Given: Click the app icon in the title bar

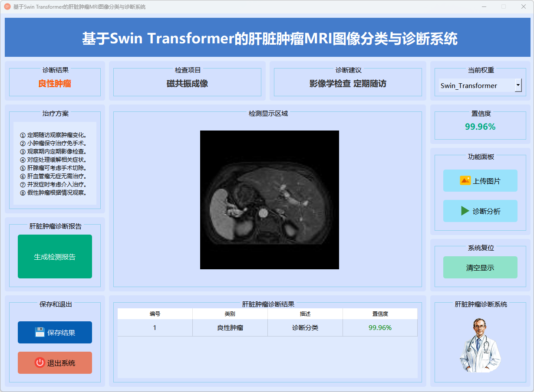Looking at the screenshot, I should pos(7,7).
